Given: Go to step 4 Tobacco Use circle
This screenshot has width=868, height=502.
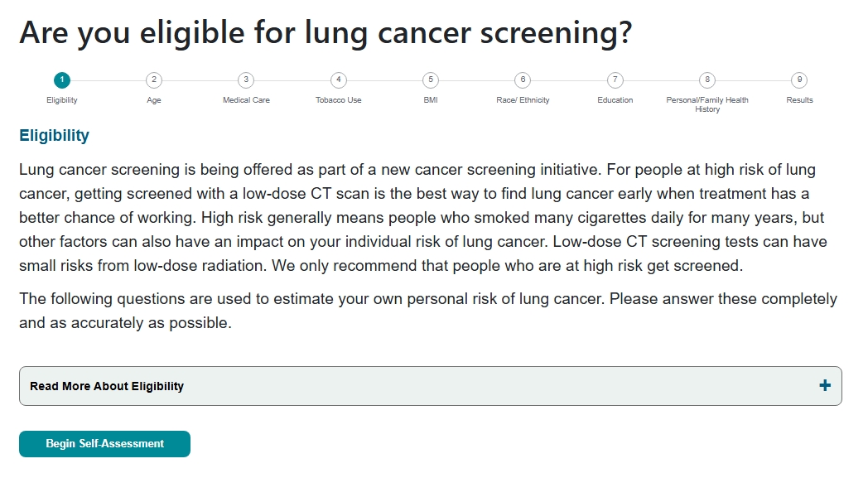Looking at the screenshot, I should [339, 80].
